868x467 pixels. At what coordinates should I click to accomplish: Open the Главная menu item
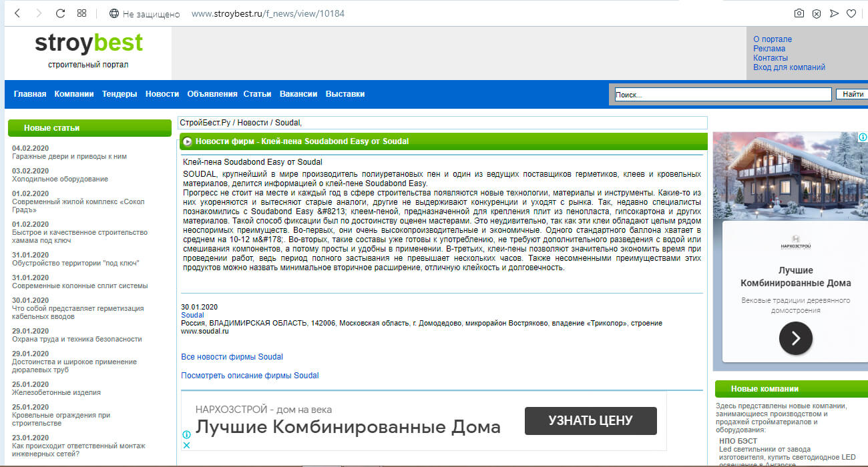tap(30, 94)
